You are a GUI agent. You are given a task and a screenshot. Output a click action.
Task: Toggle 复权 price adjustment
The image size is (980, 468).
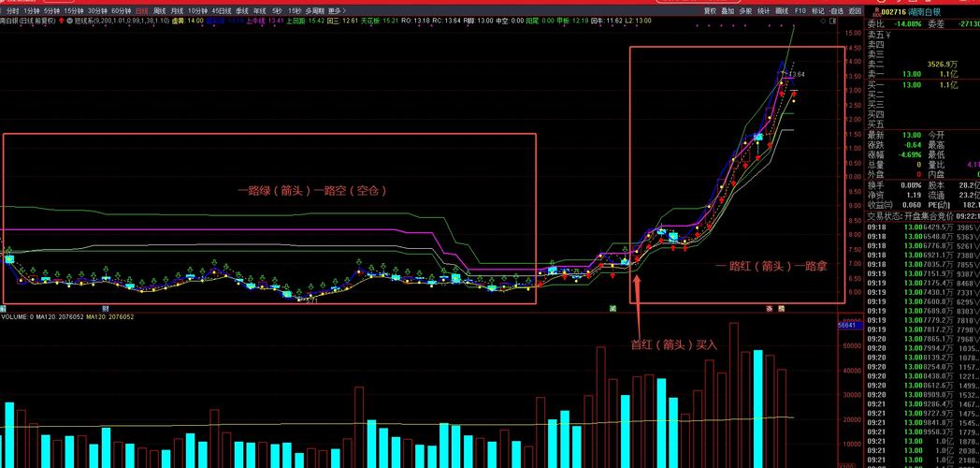click(709, 11)
